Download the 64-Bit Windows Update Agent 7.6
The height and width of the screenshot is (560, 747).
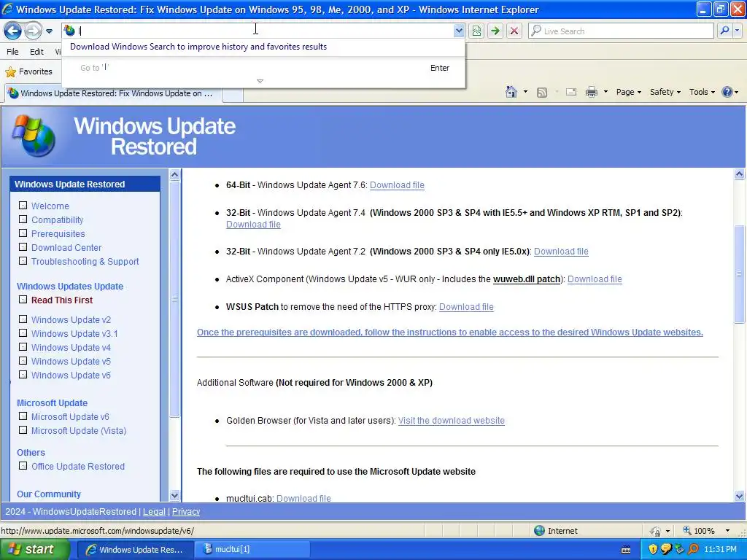click(x=397, y=184)
